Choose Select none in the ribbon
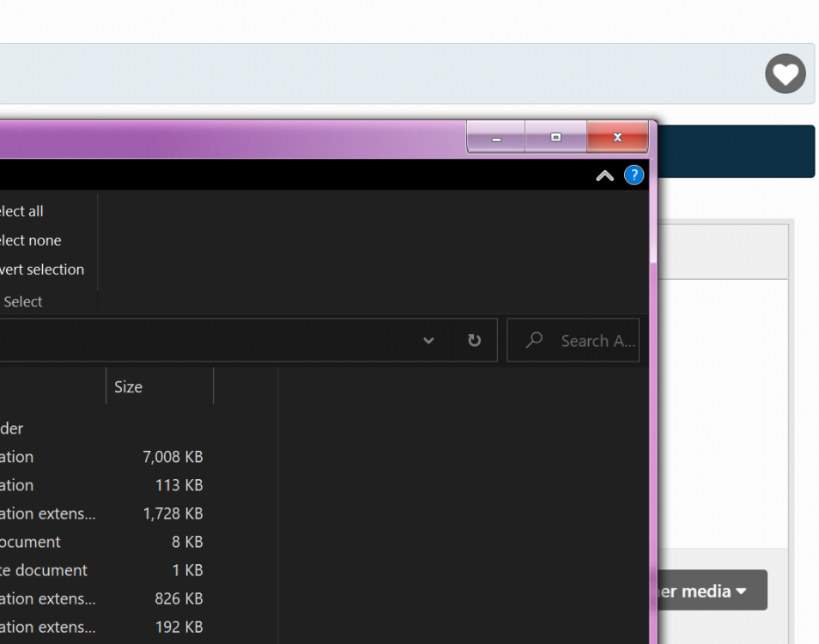Image resolution: width=819 pixels, height=644 pixels. tap(31, 240)
